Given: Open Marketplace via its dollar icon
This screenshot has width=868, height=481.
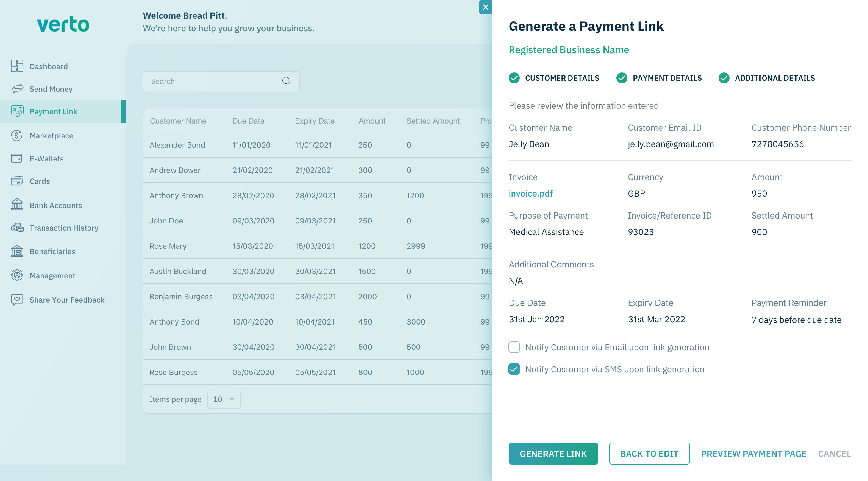Looking at the screenshot, I should click(17, 135).
